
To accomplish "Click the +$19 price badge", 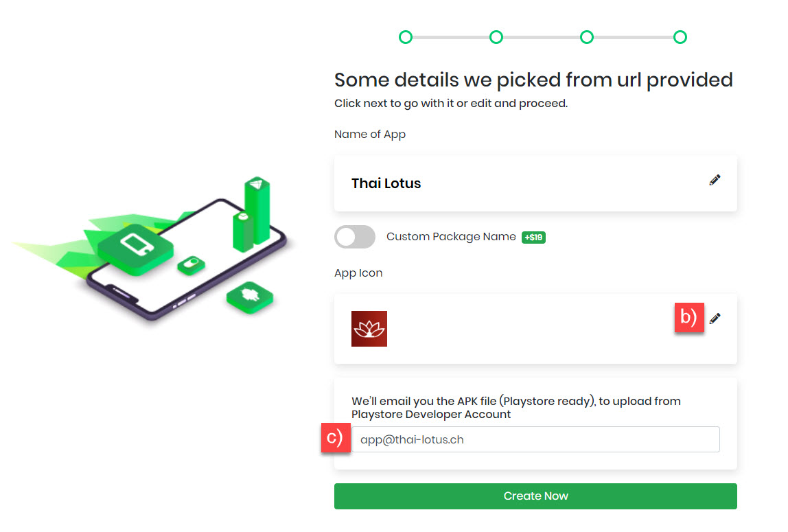I will point(534,237).
